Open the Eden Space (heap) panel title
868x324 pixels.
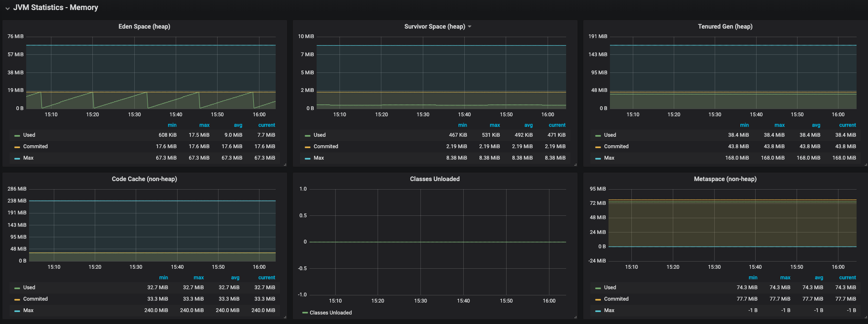click(x=144, y=27)
